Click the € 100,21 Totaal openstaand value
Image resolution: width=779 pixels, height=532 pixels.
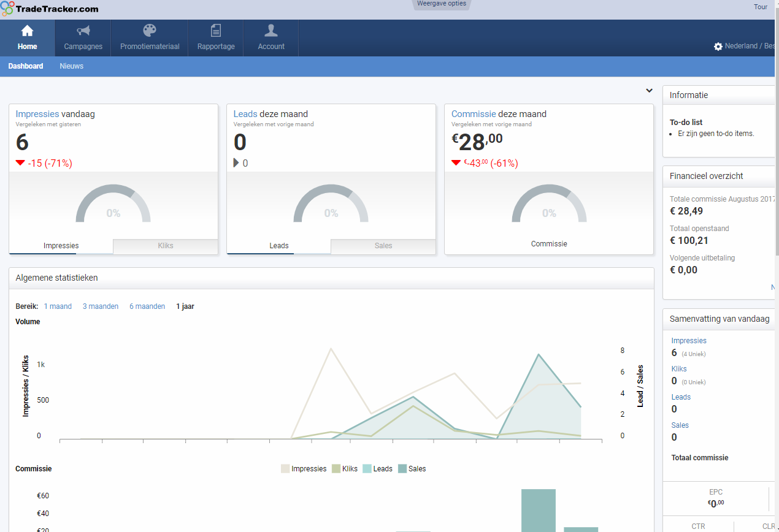pyautogui.click(x=689, y=240)
